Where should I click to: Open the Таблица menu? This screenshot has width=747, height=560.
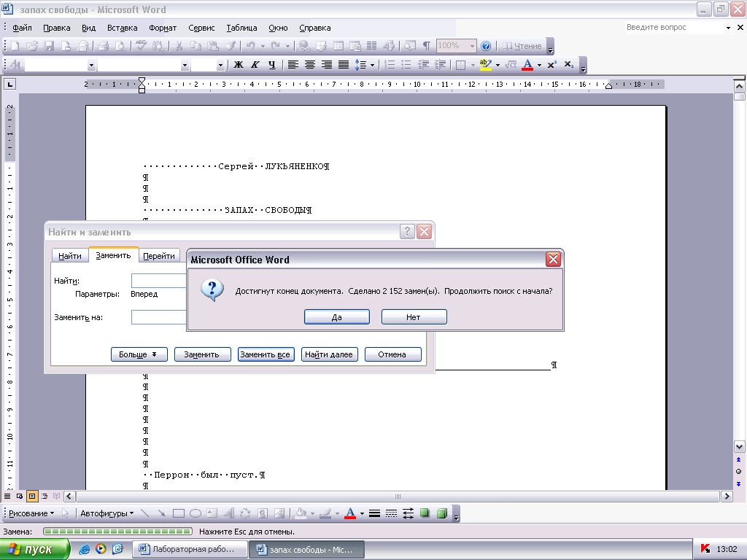(x=241, y=28)
